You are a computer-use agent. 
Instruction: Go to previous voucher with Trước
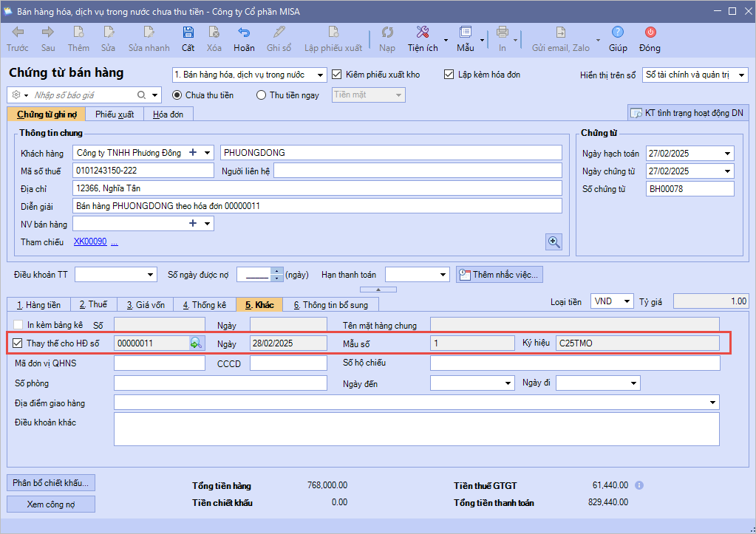(x=18, y=32)
